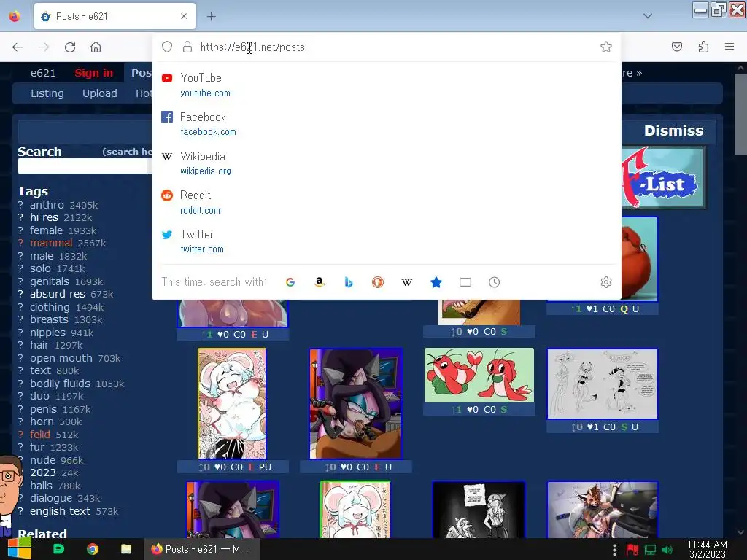This screenshot has width=747, height=560.
Task: Open the Upload link
Action: pos(99,93)
